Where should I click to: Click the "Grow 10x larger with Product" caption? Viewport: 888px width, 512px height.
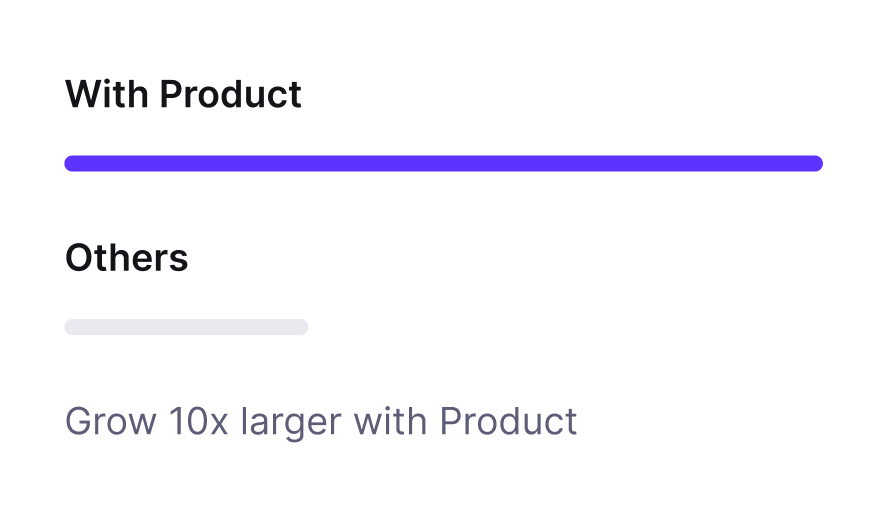(321, 421)
